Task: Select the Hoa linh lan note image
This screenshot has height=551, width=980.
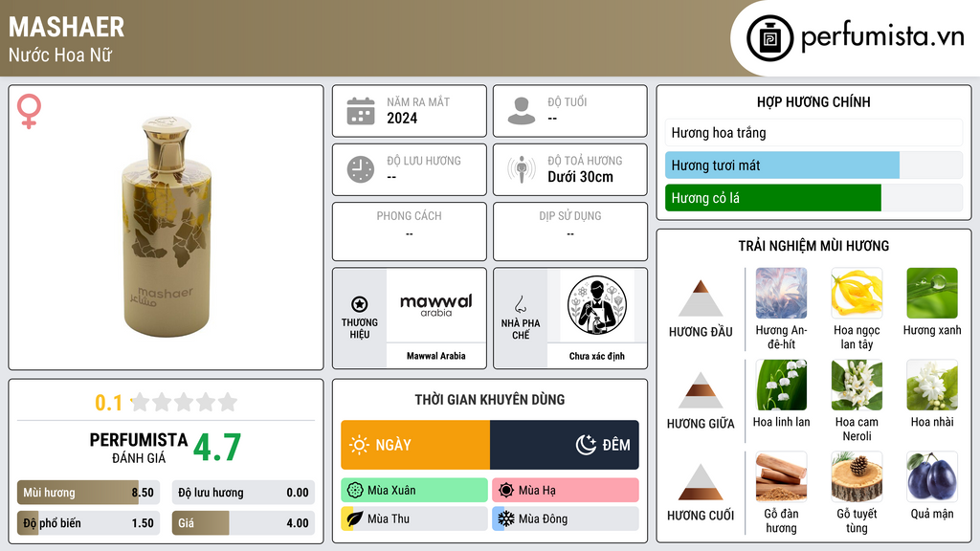Action: tap(781, 385)
